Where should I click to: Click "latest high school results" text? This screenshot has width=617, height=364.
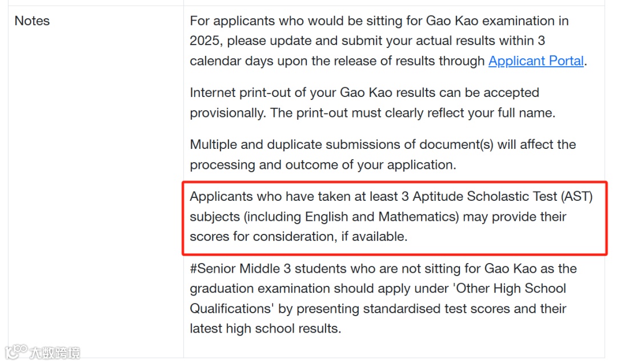265,329
